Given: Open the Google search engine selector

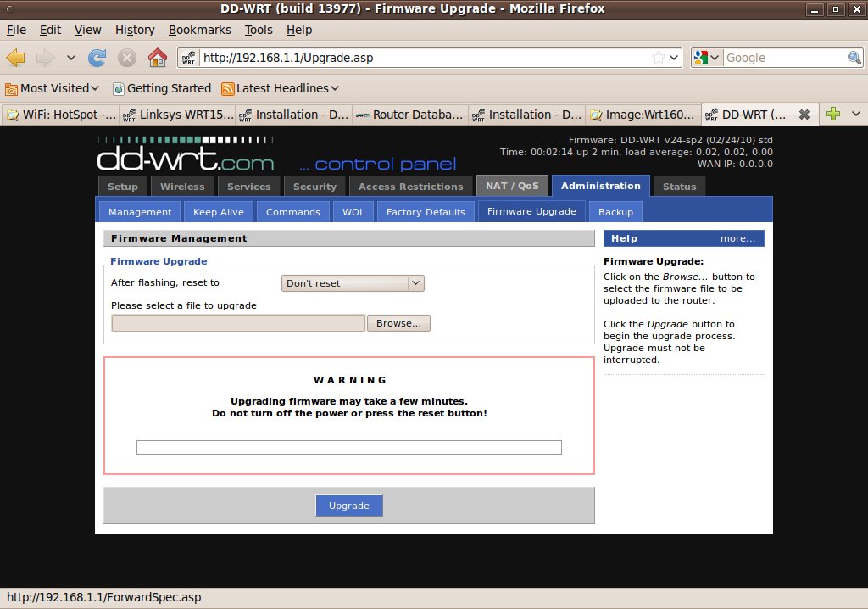Looking at the screenshot, I should pos(706,58).
